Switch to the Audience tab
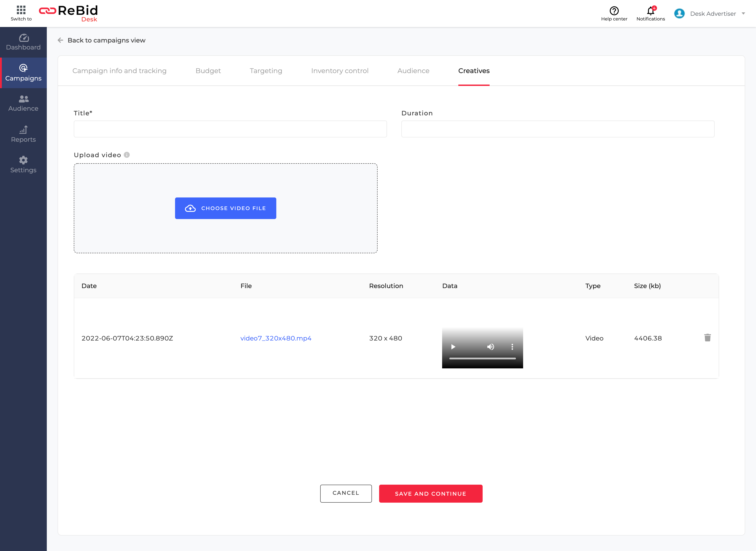Image resolution: width=756 pixels, height=551 pixels. point(413,71)
